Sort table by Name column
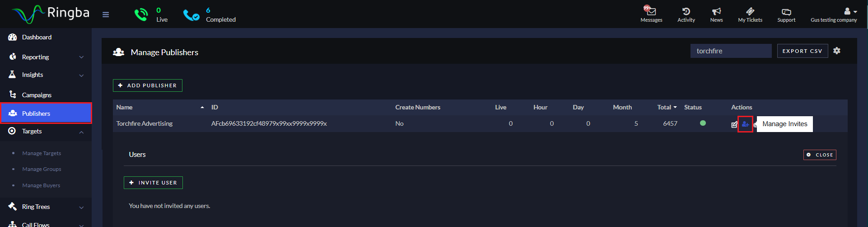Image resolution: width=868 pixels, height=227 pixels. (124, 107)
